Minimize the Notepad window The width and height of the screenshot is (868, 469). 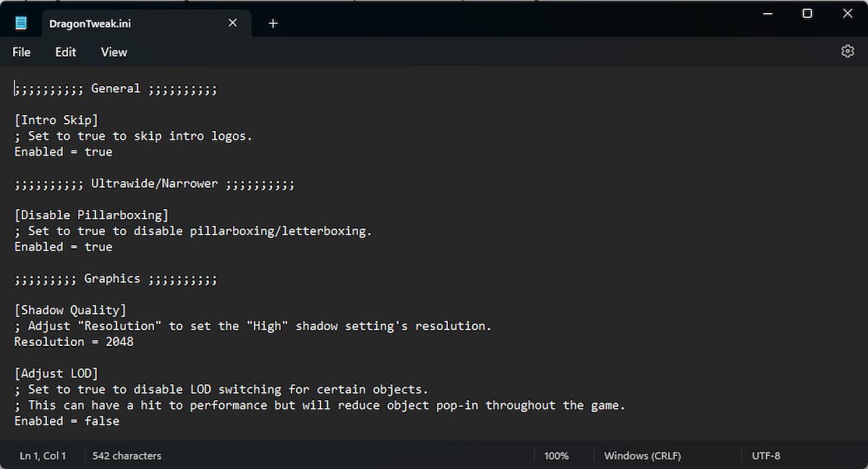coord(767,14)
